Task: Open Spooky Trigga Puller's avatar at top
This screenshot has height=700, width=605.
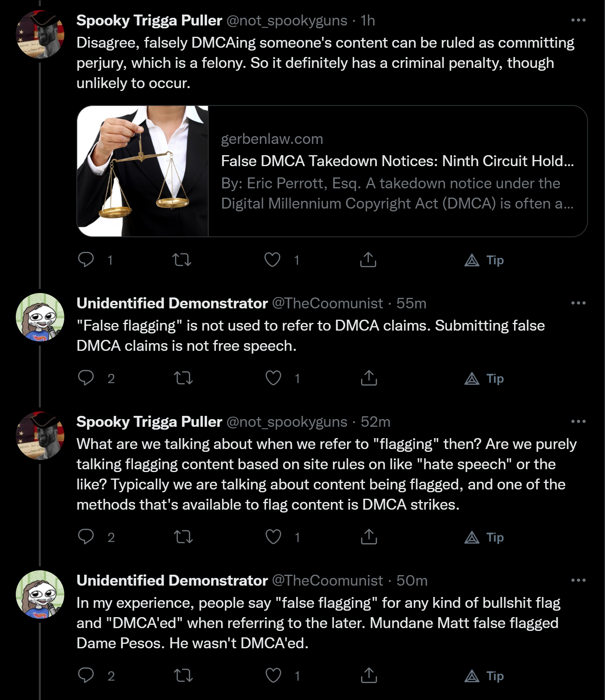Action: [40, 35]
